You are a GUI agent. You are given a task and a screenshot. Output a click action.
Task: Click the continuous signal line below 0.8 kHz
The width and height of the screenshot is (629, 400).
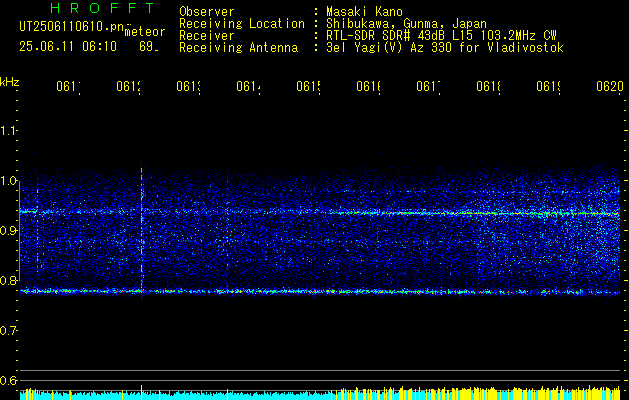coord(320,291)
